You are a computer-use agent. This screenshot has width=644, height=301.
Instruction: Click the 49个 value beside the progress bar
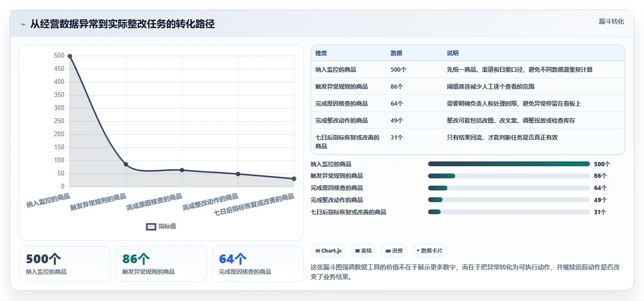point(600,200)
